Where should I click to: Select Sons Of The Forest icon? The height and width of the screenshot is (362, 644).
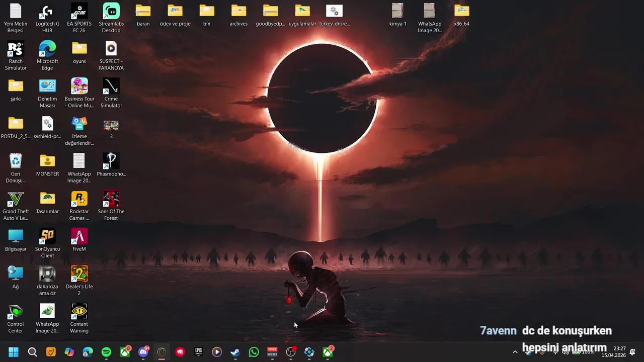pyautogui.click(x=111, y=206)
